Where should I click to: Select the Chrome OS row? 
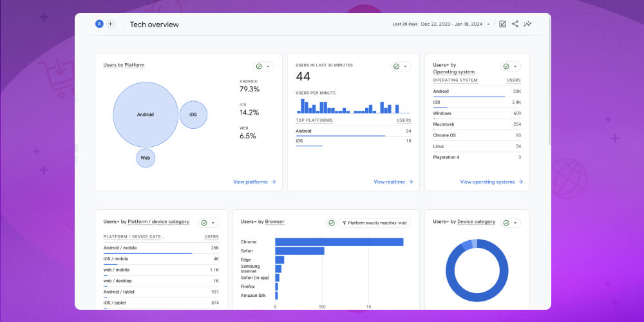(x=477, y=135)
